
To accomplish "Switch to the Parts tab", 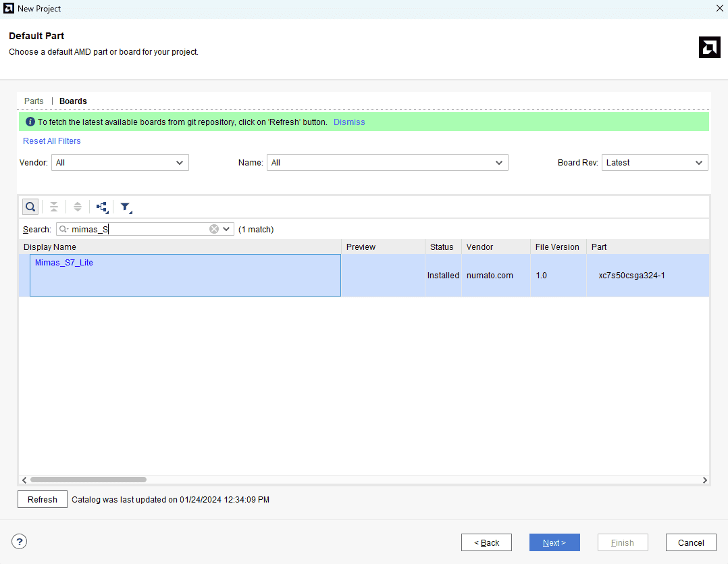I will point(34,101).
